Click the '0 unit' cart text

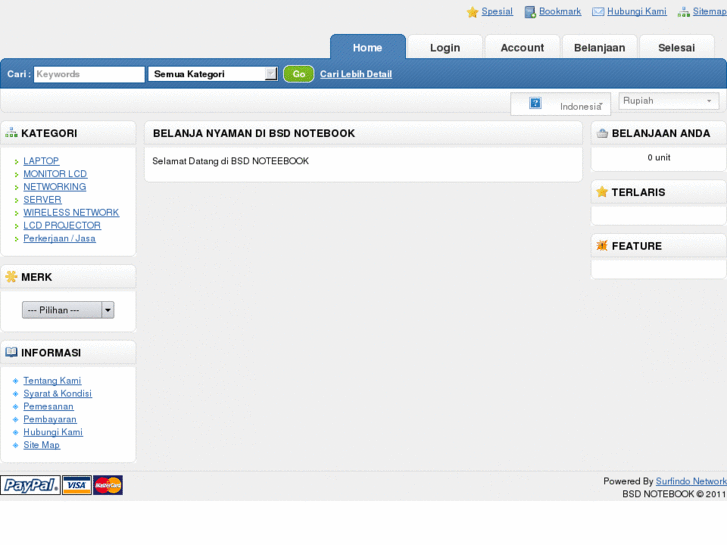tap(659, 157)
